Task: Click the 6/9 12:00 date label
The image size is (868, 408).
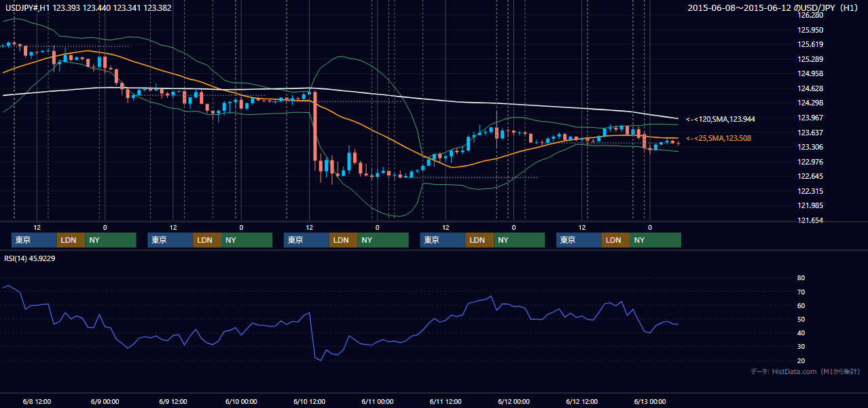Action: coord(173,401)
